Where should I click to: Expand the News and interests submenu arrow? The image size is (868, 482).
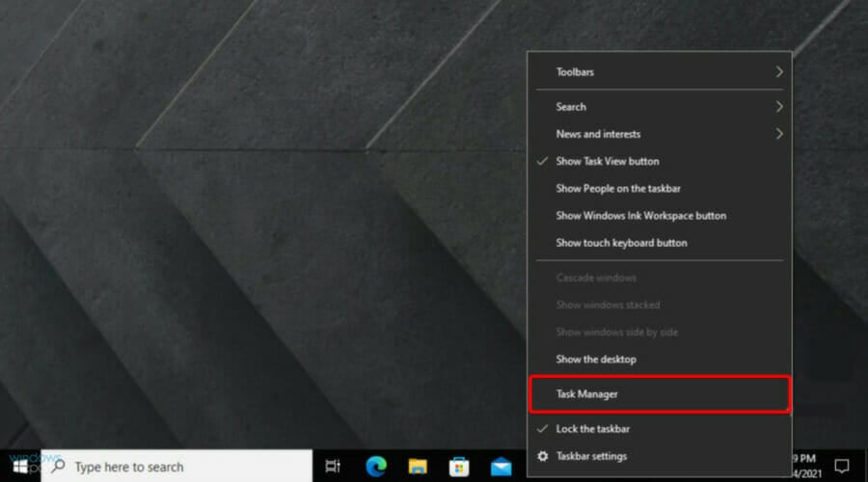(779, 134)
